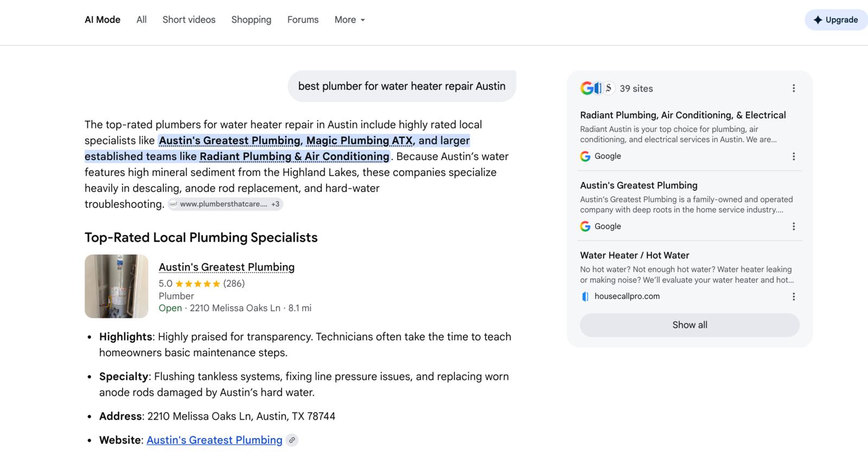Screen dimensions: 868x456
Task: Select the Forums tab
Action: 303,20
